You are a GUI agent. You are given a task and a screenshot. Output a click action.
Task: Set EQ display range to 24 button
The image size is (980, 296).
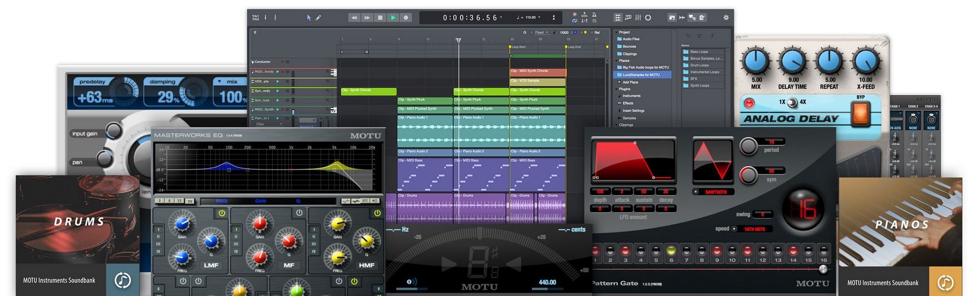click(189, 201)
